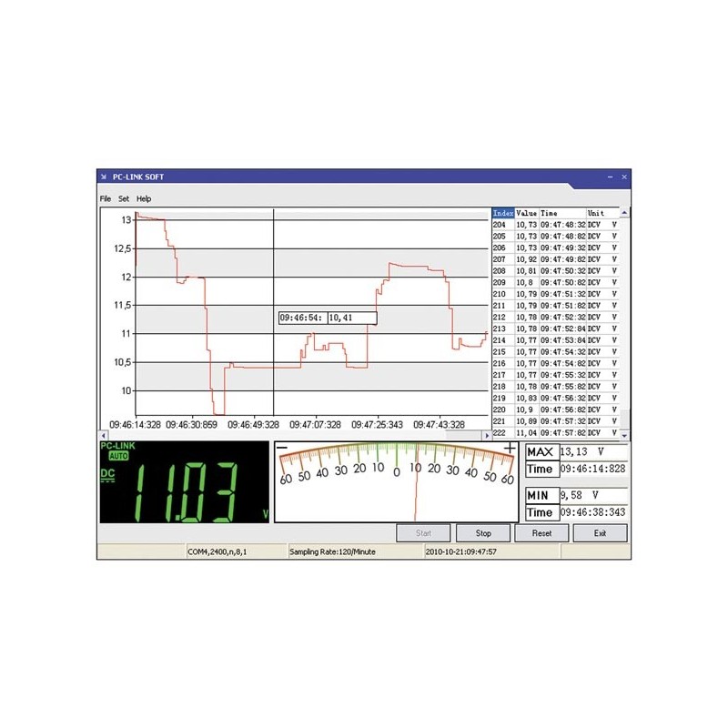Click the COM4,2400,n,8,1 status bar entry
Image resolution: width=728 pixels, height=728 pixels.
217,552
